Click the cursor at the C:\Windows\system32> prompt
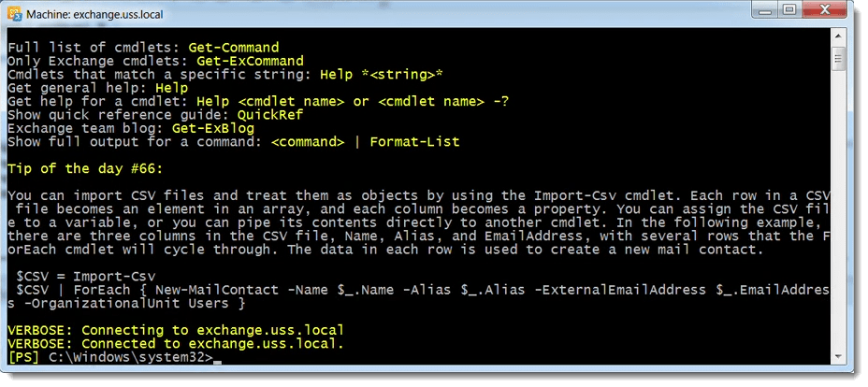The height and width of the screenshot is (387, 868). tap(217, 363)
